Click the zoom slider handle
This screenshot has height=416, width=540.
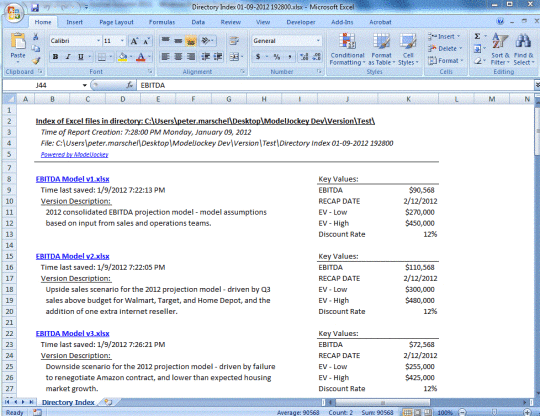coord(494,412)
